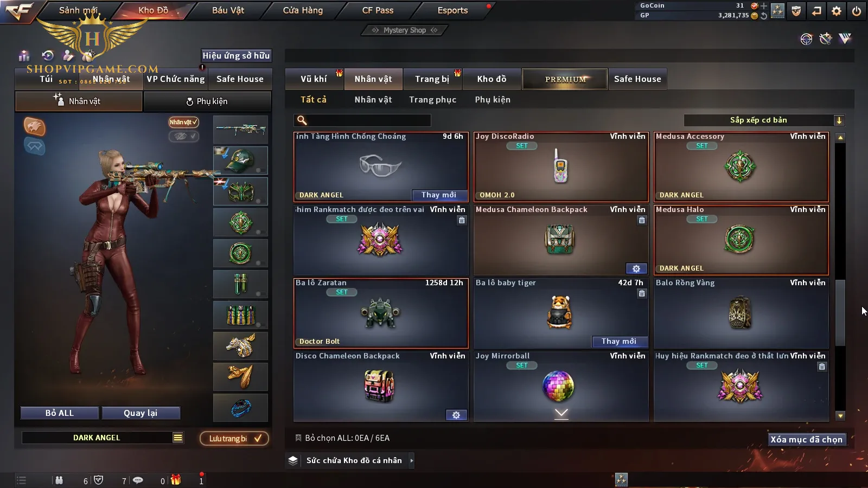Viewport: 868px width, 488px height.
Task: Open the loadout list menu icon
Action: click(x=178, y=438)
